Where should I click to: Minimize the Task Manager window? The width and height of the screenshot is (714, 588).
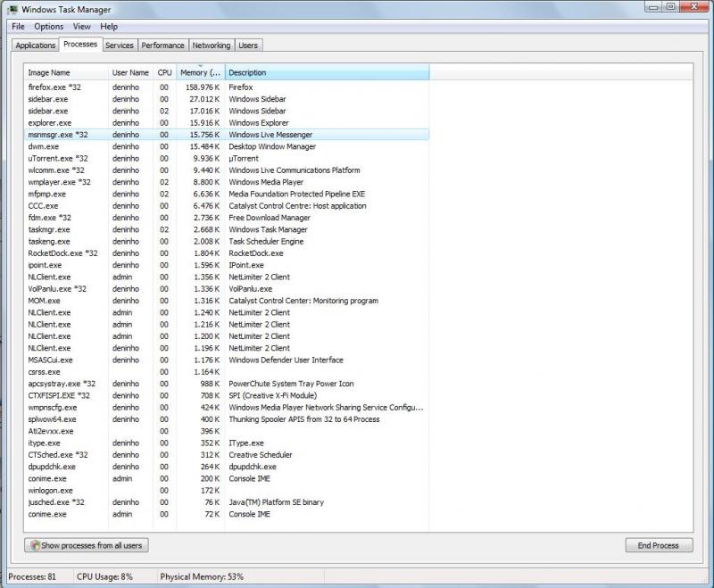point(653,6)
